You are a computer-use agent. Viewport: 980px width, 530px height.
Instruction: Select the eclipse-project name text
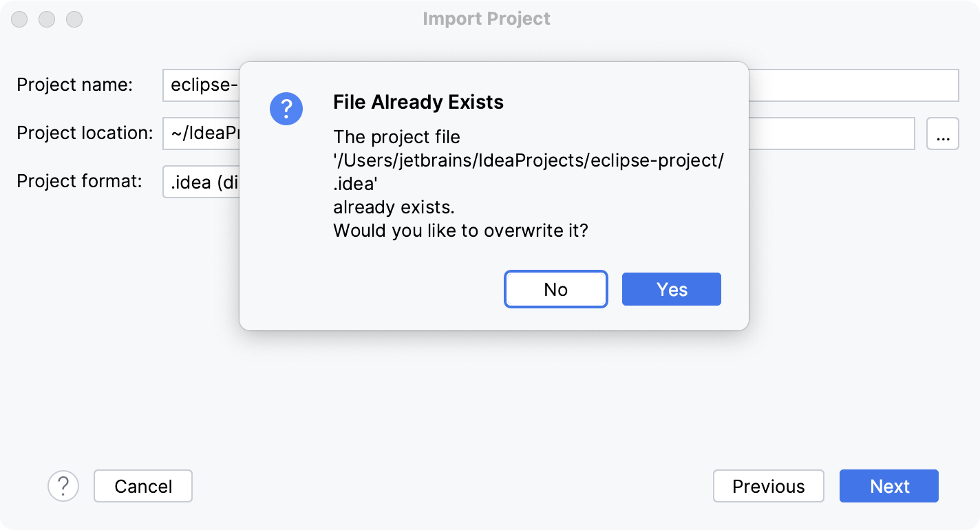tap(200, 85)
